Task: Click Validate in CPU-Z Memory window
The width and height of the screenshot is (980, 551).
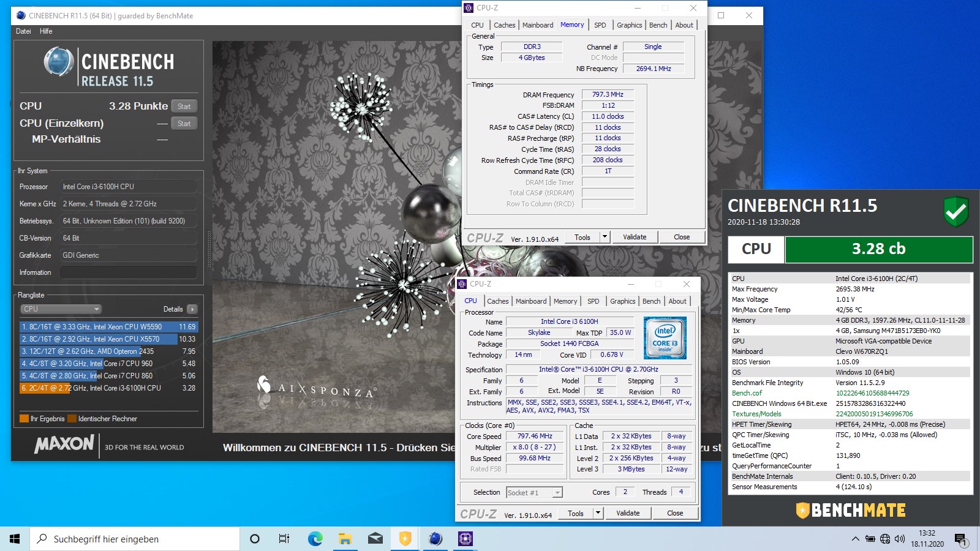Action: [635, 237]
